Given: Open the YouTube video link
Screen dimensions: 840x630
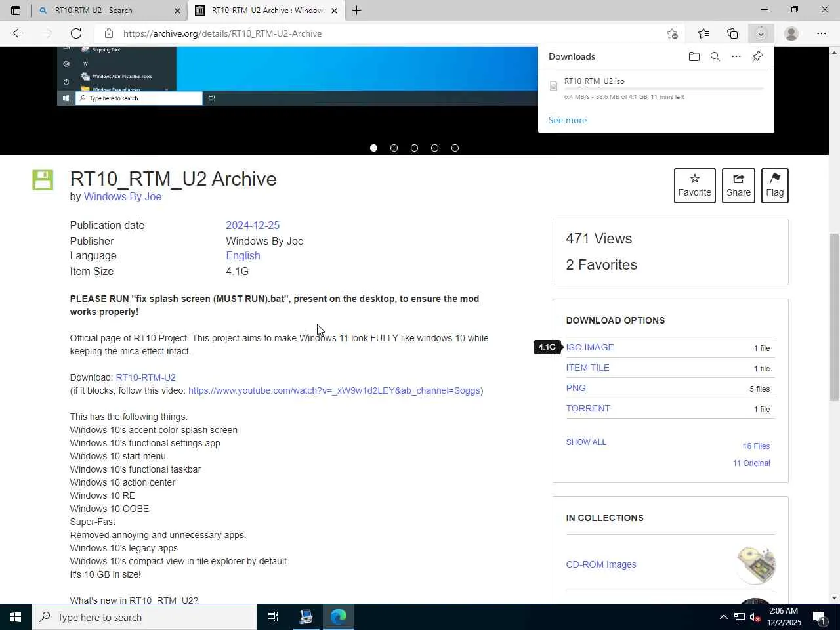Looking at the screenshot, I should point(334,390).
